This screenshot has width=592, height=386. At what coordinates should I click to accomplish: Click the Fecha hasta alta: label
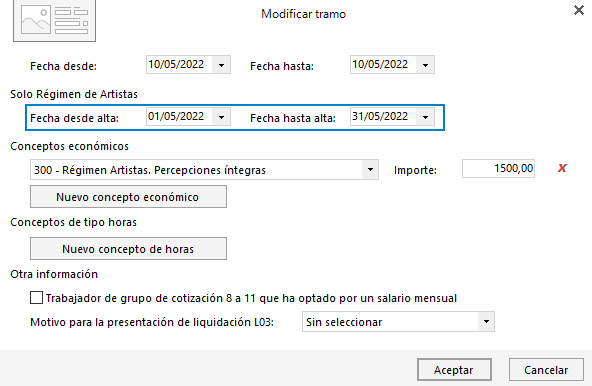click(x=293, y=118)
